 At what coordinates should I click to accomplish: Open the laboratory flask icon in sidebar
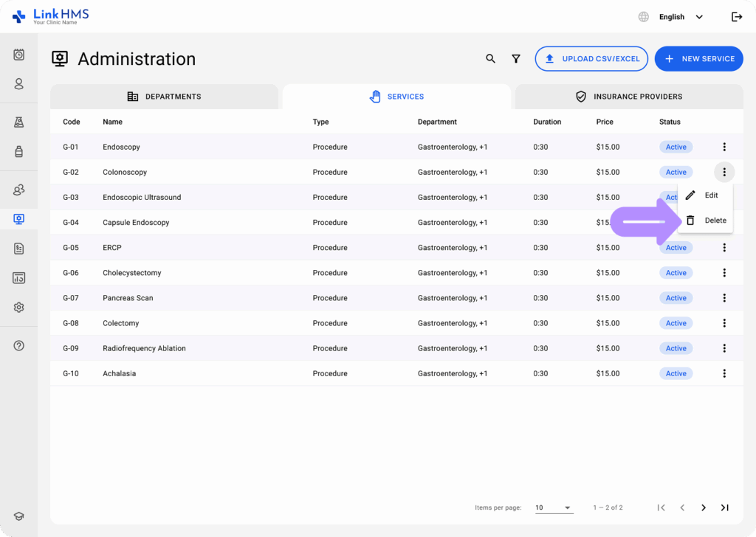tap(19, 122)
